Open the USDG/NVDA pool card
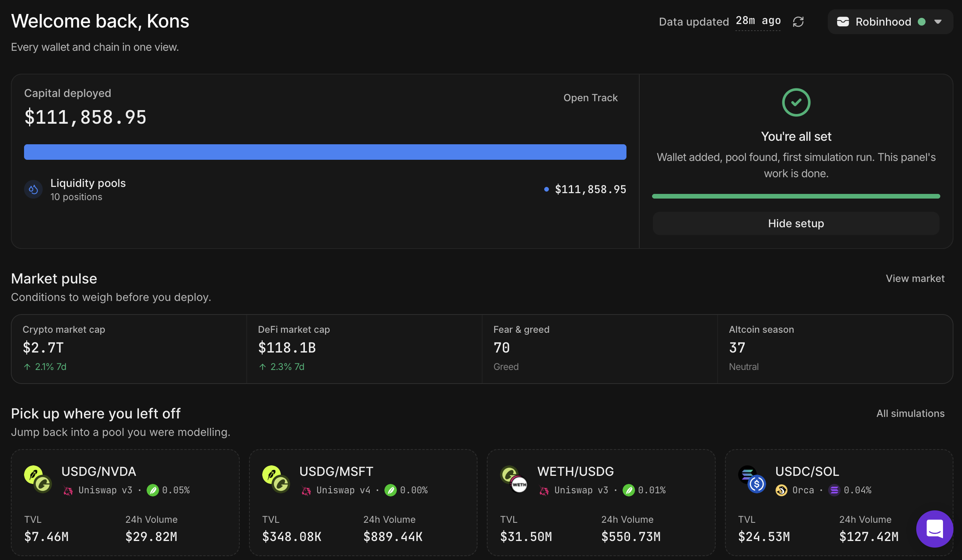Screen dimensions: 962x560 coord(125,503)
